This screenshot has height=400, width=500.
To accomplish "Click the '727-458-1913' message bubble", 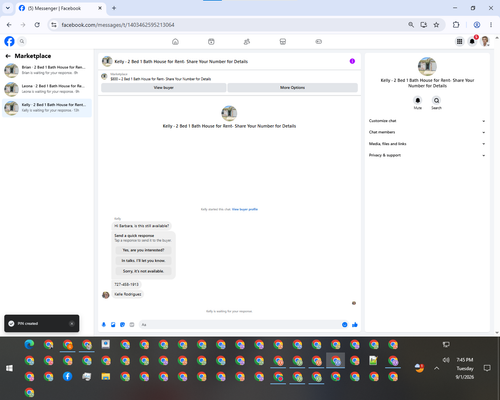I will [x=126, y=284].
